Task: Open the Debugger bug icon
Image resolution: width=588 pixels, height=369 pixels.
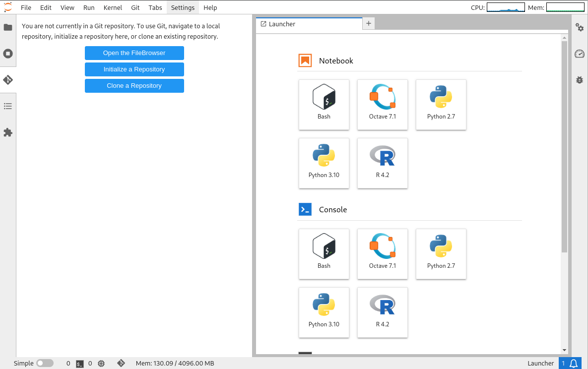Action: 580,80
